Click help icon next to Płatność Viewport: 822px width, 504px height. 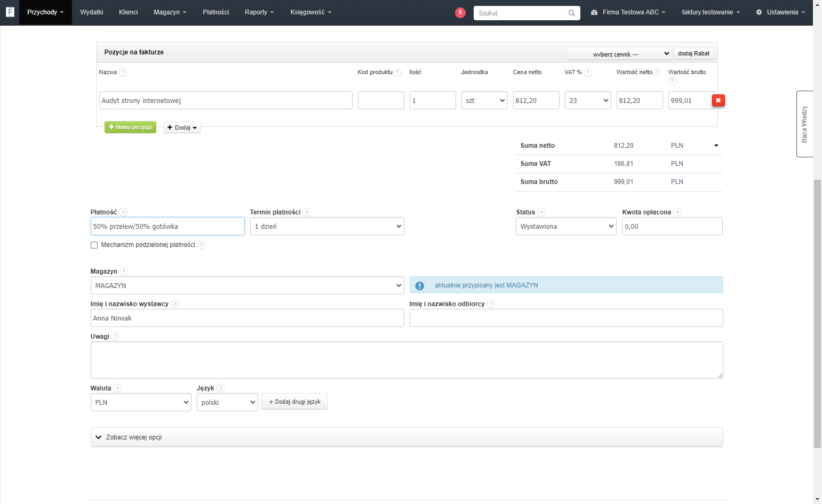click(123, 212)
